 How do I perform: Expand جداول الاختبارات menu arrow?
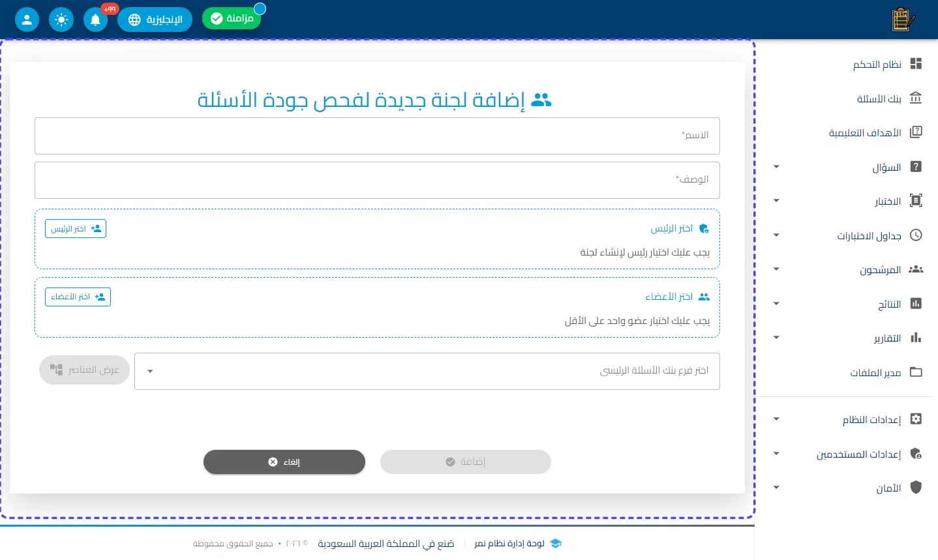point(776,235)
